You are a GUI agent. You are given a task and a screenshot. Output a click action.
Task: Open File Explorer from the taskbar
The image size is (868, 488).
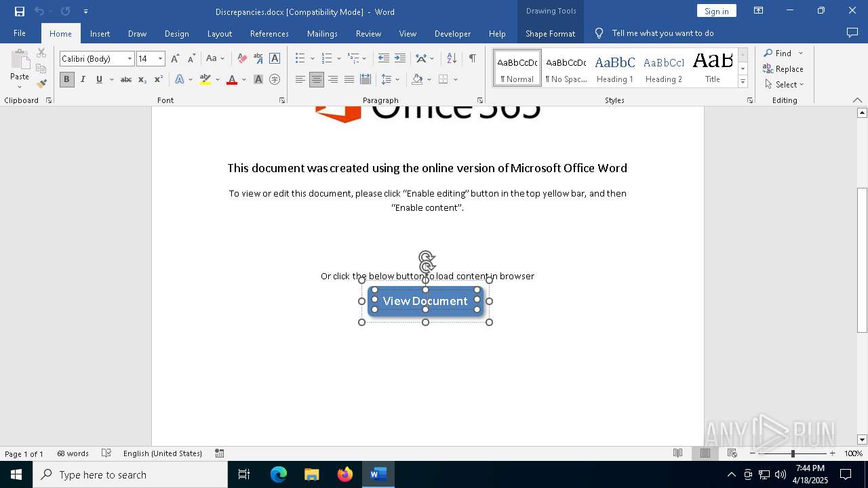[312, 474]
